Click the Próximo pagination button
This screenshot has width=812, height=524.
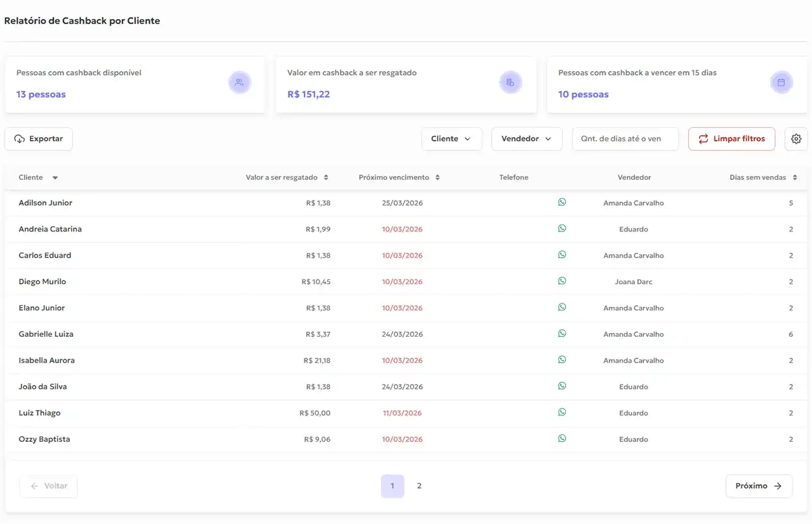[x=759, y=486]
